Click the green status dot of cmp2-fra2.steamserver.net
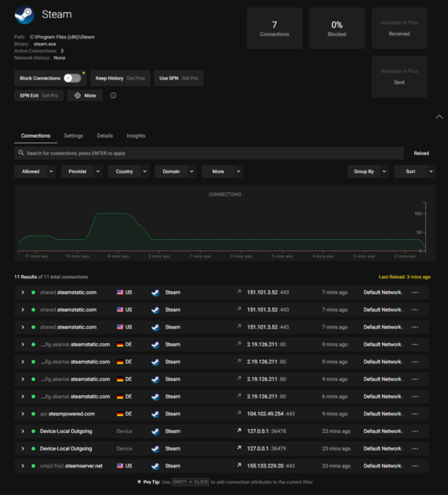448x495 pixels. coord(33,466)
